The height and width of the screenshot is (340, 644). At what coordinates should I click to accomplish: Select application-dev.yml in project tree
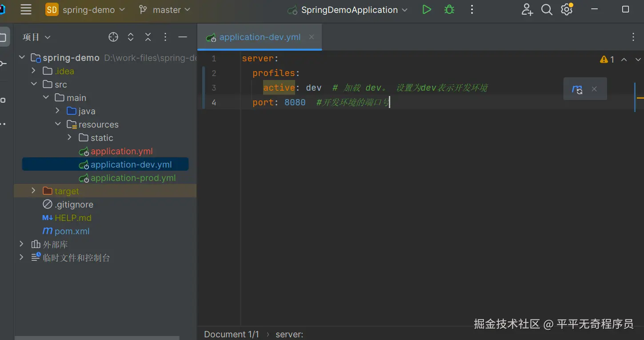point(105,164)
